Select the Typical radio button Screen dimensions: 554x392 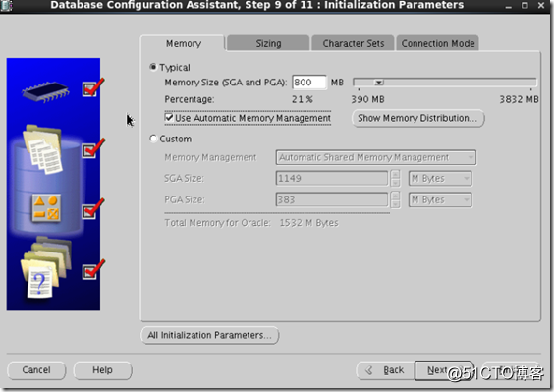pyautogui.click(x=153, y=67)
